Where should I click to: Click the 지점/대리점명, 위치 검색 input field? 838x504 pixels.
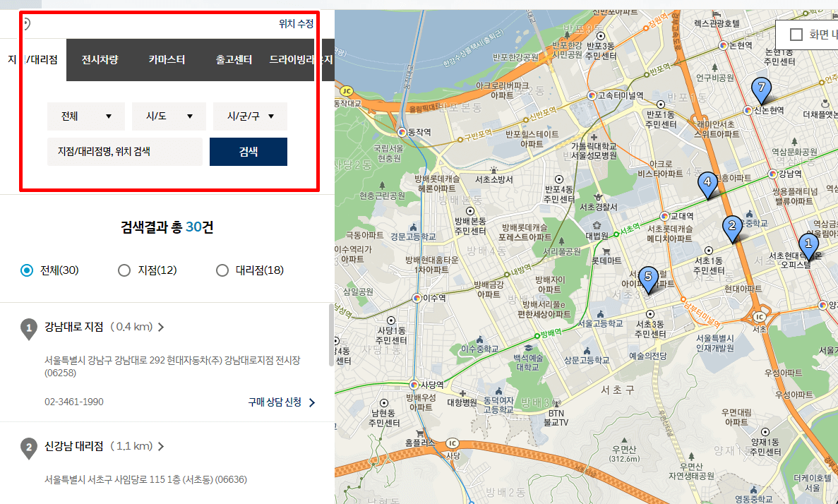coord(125,152)
